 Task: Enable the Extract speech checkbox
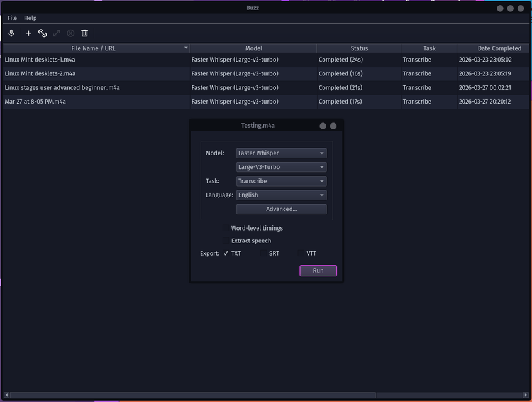pos(226,241)
